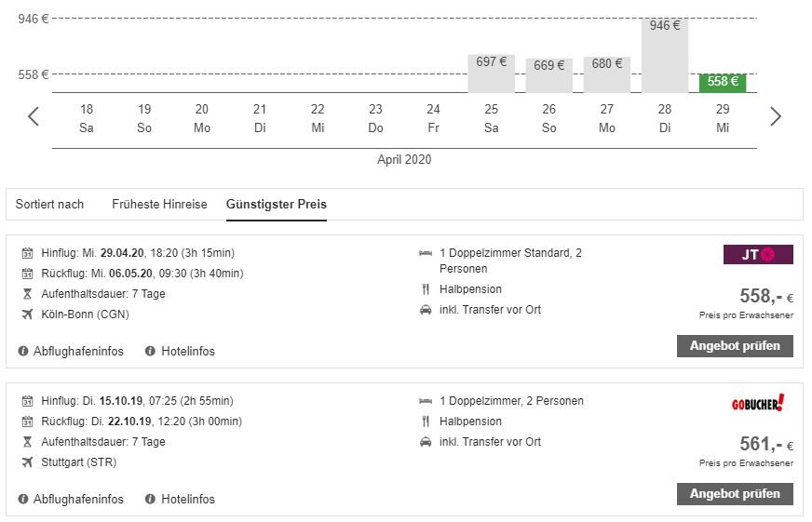This screenshot has height=522, width=812.
Task: Go to next dates with right arrow
Action: coord(776,117)
